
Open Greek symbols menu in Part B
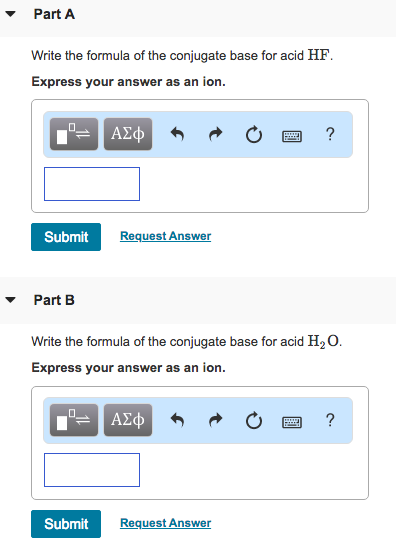pos(128,420)
